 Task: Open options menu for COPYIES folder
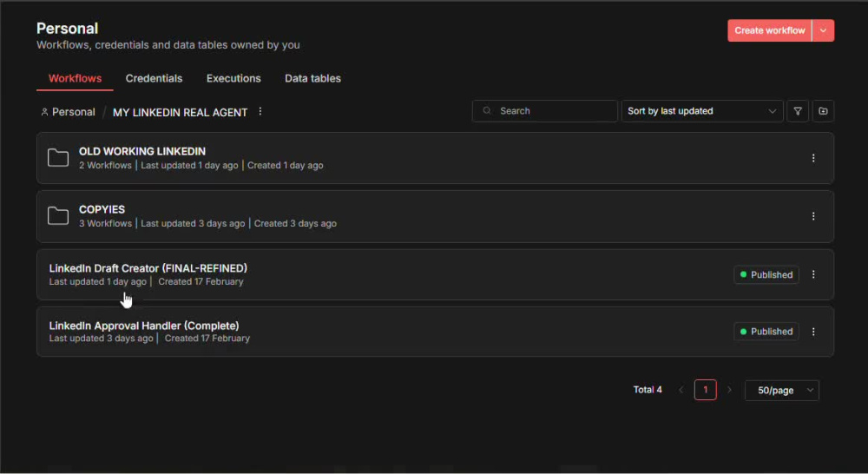click(813, 216)
